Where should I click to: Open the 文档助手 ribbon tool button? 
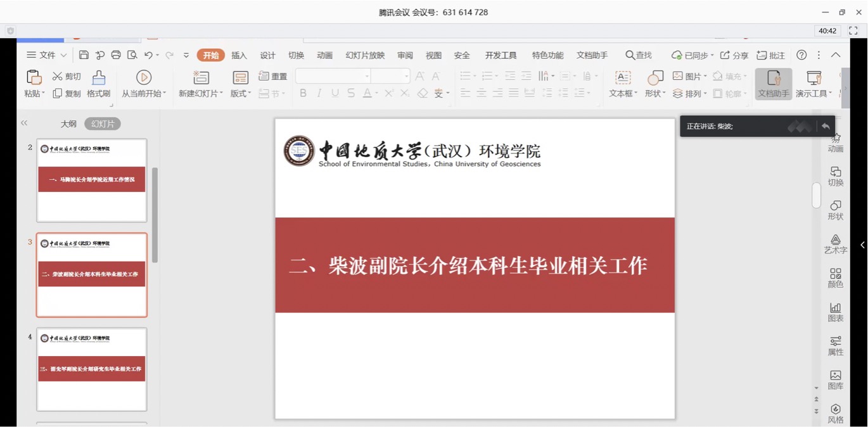pyautogui.click(x=773, y=84)
